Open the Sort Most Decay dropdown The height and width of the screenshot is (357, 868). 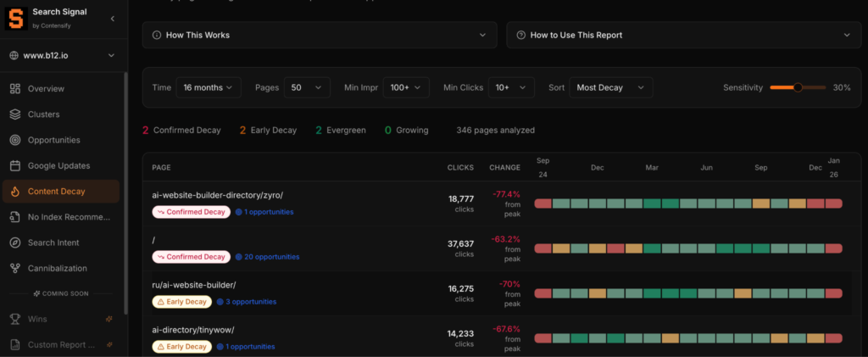(610, 87)
